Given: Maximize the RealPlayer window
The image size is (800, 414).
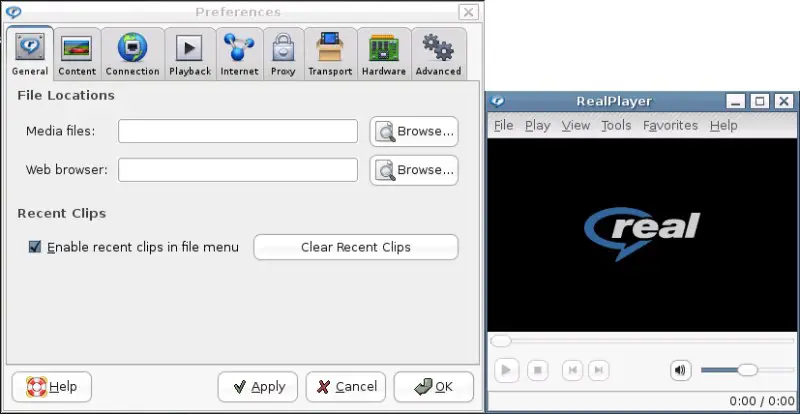Looking at the screenshot, I should [760, 101].
